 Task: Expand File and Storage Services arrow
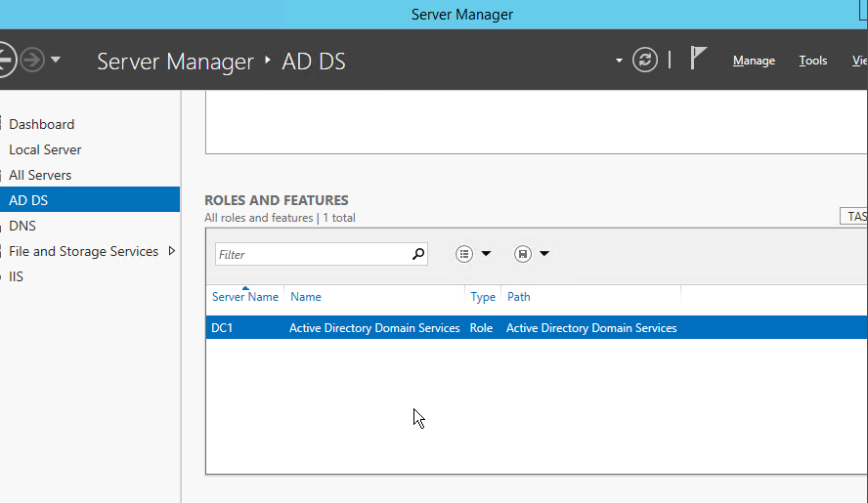click(x=172, y=251)
